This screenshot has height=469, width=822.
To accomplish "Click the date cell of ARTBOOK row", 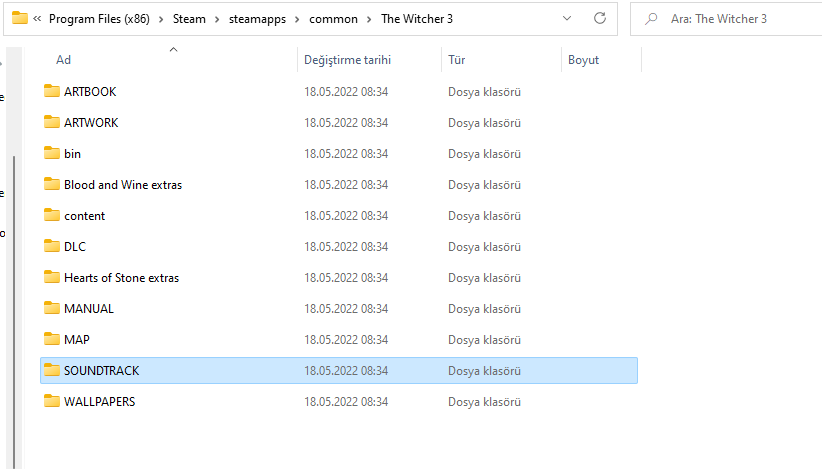I will click(x=346, y=92).
